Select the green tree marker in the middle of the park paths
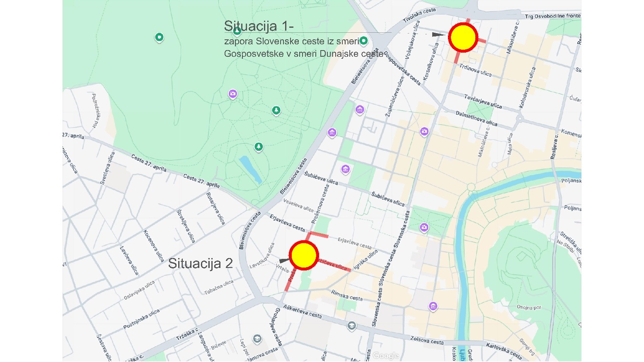 (x=276, y=111)
